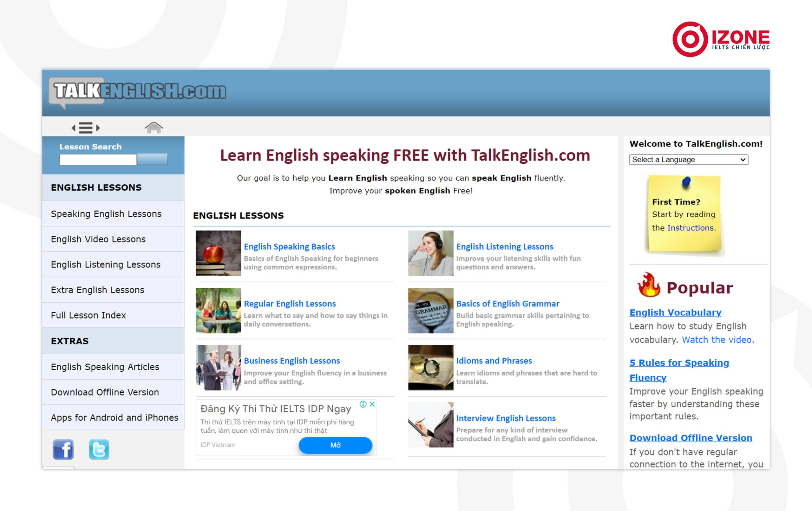Open the Twitter bird icon

99,449
